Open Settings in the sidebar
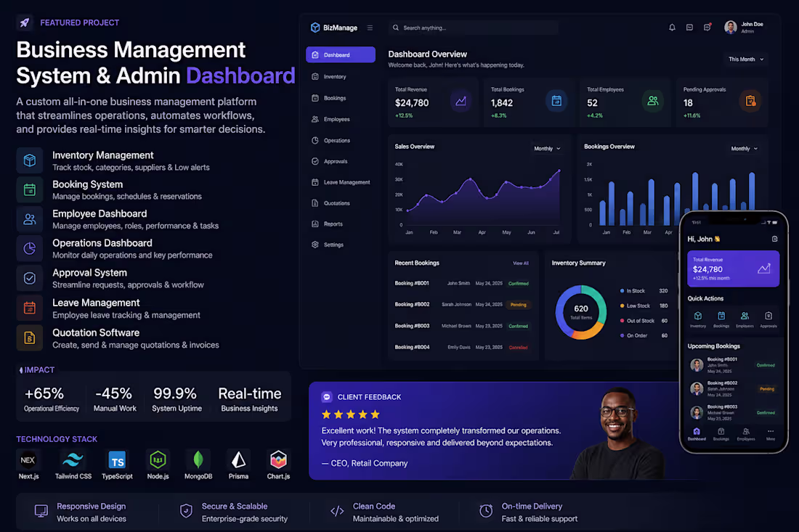Image resolution: width=799 pixels, height=532 pixels. [341, 245]
